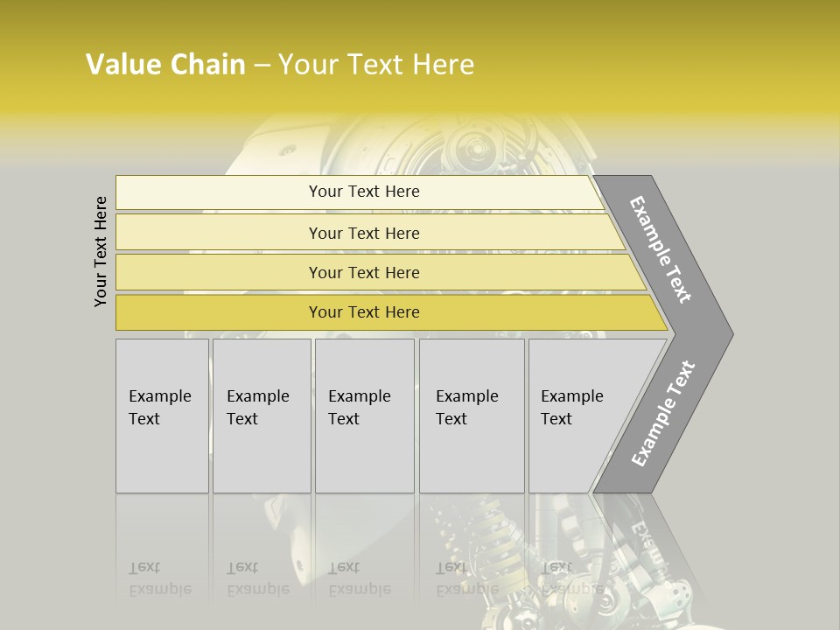The image size is (840, 630).
Task: Click the bold "Value Chain" title words
Action: click(165, 65)
